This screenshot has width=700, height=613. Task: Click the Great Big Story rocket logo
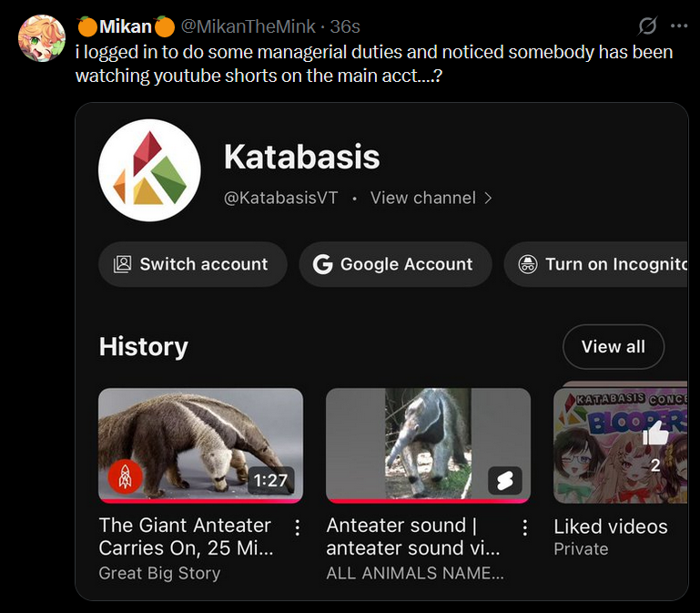click(x=126, y=476)
